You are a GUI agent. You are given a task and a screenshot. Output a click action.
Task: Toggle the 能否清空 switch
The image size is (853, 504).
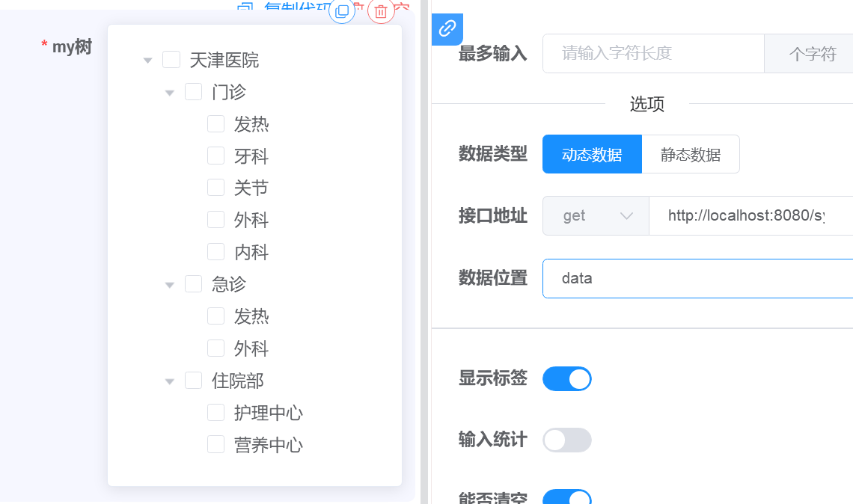point(567,497)
